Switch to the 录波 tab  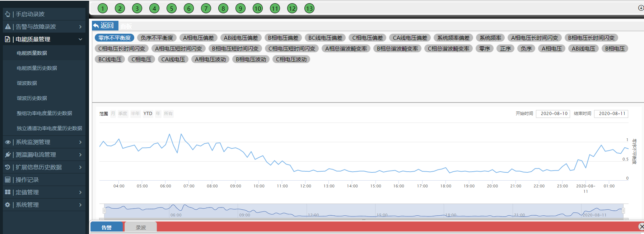tap(141, 228)
